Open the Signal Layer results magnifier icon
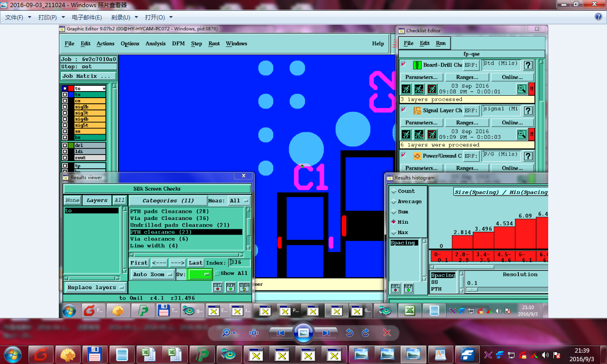Viewport: 607px width, 364px height. (522, 134)
